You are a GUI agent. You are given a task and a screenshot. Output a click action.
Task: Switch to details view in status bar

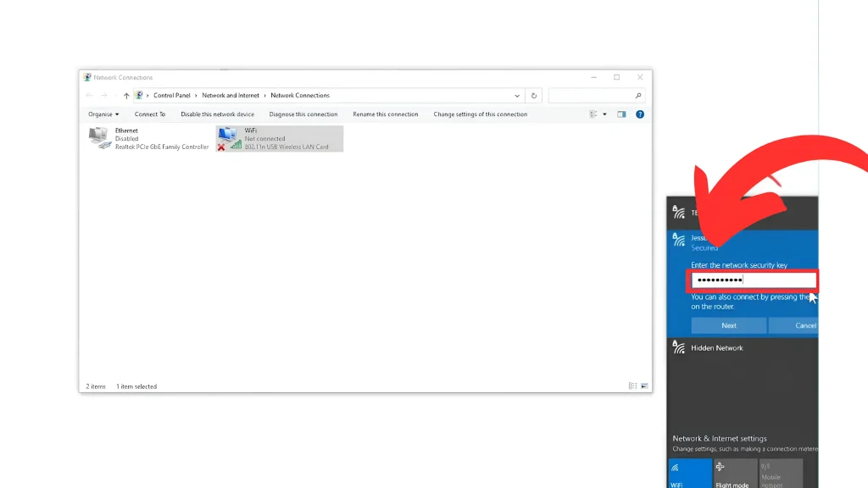pos(633,386)
